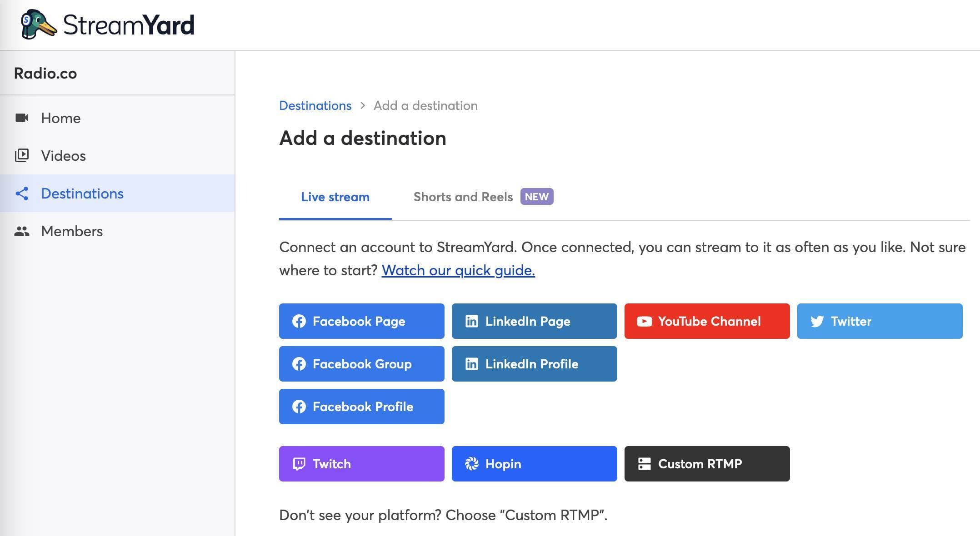Connect a LinkedIn Profile account
Screen dimensions: 980x536
(x=534, y=363)
